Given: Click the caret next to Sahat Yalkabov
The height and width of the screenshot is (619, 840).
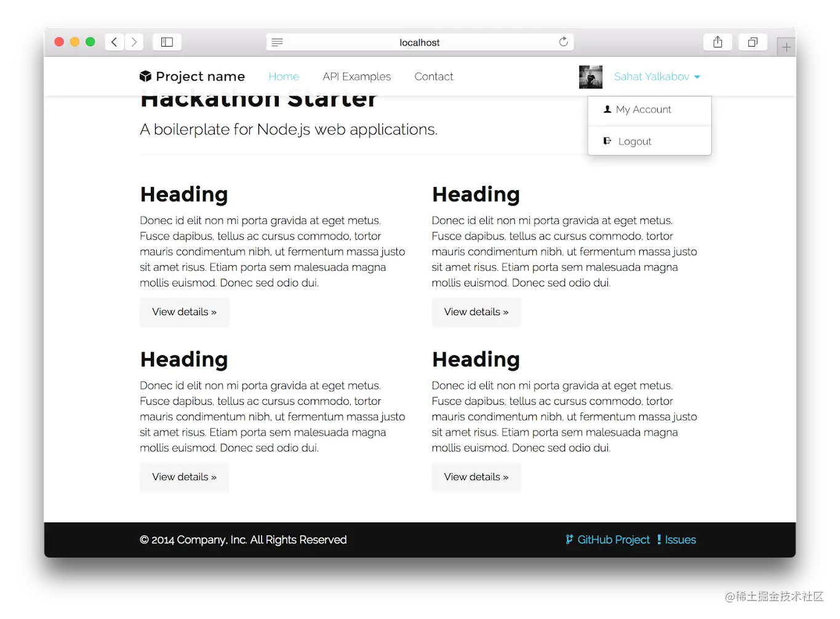Looking at the screenshot, I should (x=697, y=77).
